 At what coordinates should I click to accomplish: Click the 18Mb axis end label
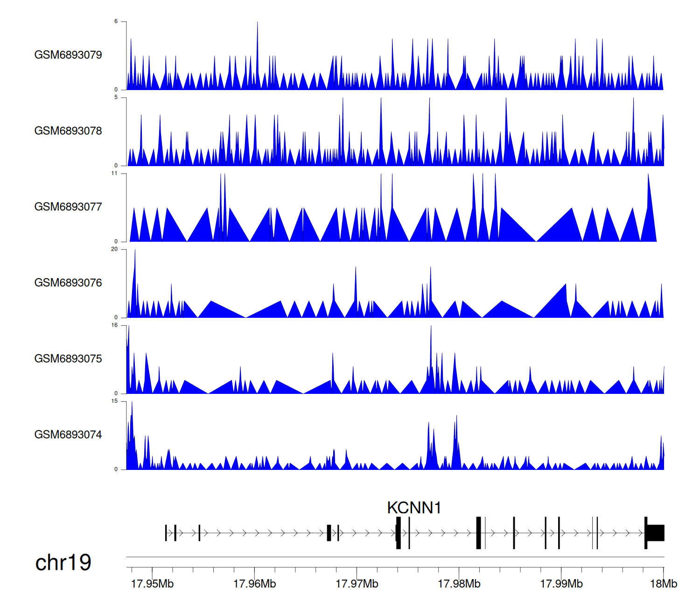click(x=663, y=584)
